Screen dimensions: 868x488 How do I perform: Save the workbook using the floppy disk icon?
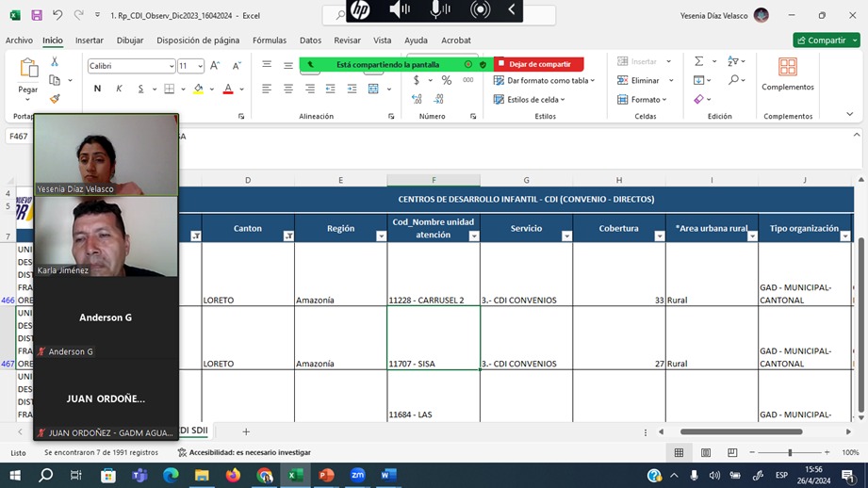tap(37, 16)
